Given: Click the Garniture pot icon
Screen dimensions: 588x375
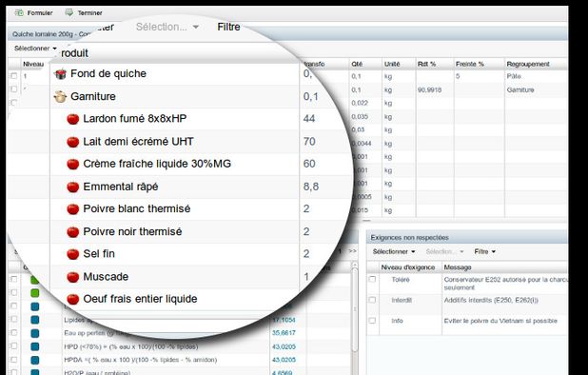Looking at the screenshot, I should (x=60, y=96).
